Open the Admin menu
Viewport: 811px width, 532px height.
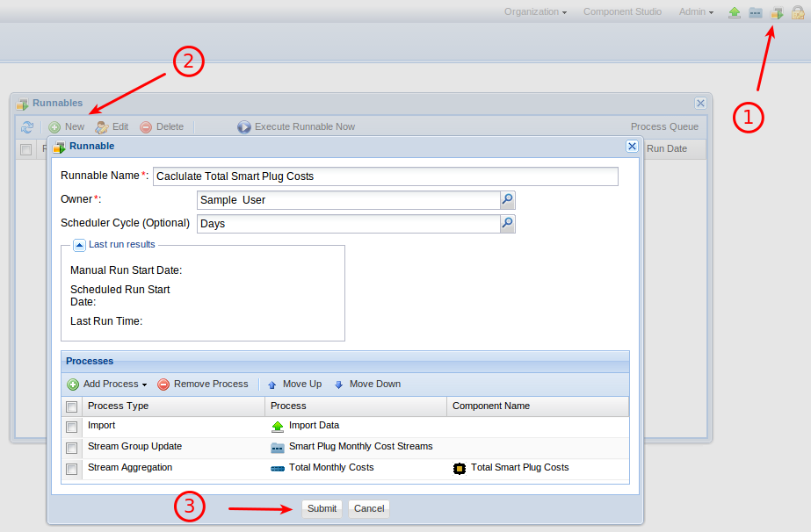tap(696, 12)
